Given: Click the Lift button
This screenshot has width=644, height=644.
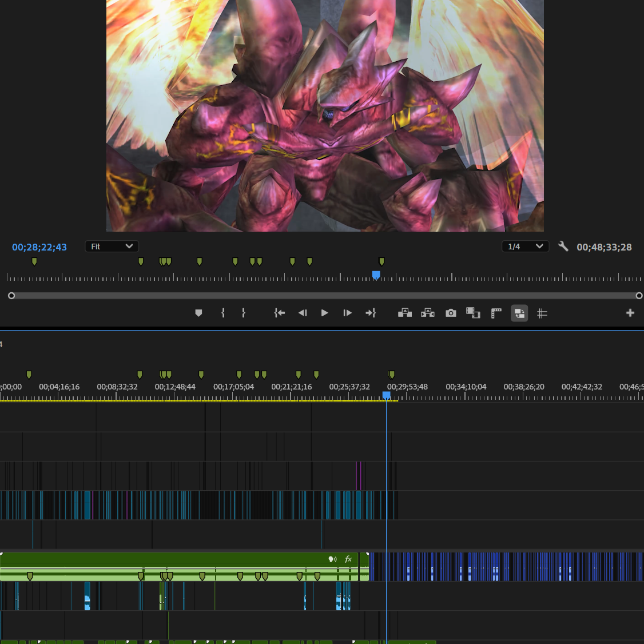Looking at the screenshot, I should click(404, 313).
